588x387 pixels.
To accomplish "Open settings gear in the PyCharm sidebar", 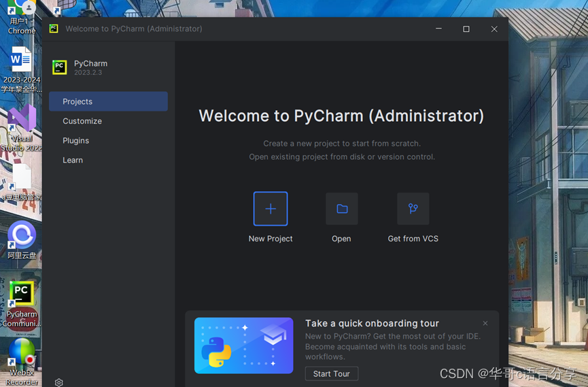I will [59, 382].
